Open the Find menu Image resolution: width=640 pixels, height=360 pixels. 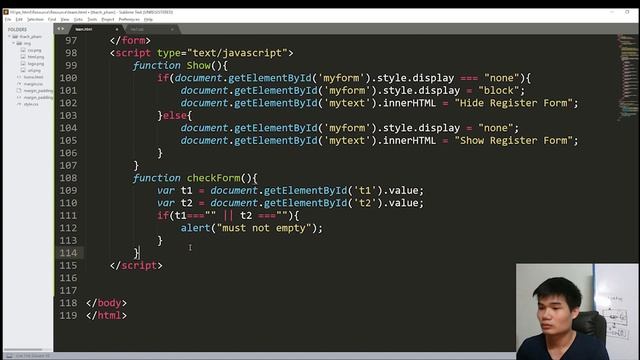click(x=52, y=19)
